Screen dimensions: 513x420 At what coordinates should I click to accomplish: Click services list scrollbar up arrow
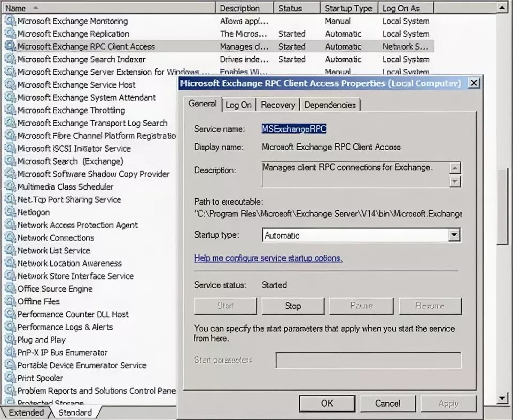[x=502, y=8]
